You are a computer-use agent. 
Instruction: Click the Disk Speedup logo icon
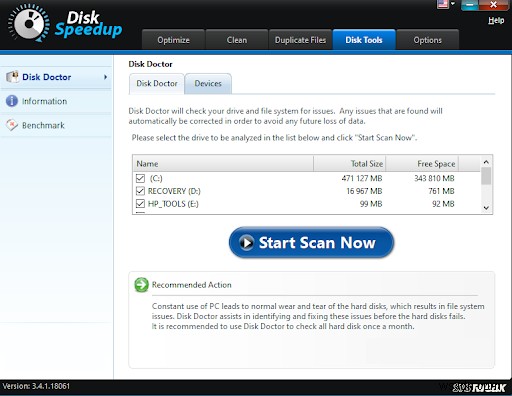click(29, 23)
